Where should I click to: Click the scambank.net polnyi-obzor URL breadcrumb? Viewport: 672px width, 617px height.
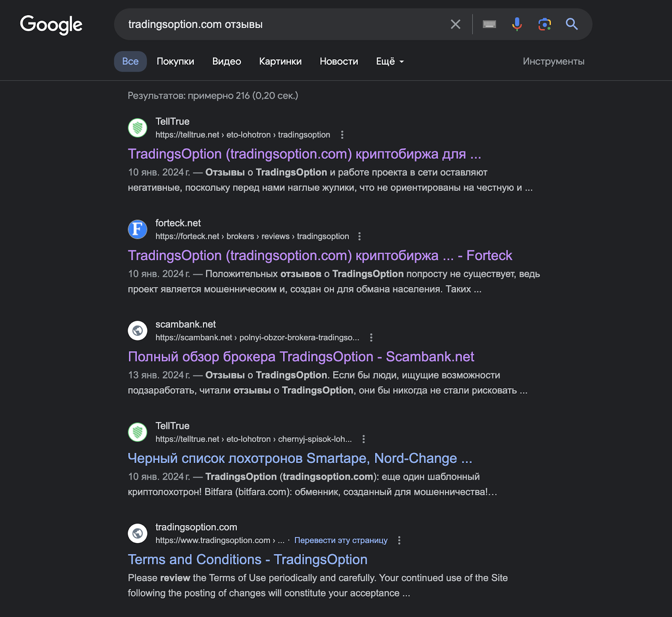[x=257, y=337]
